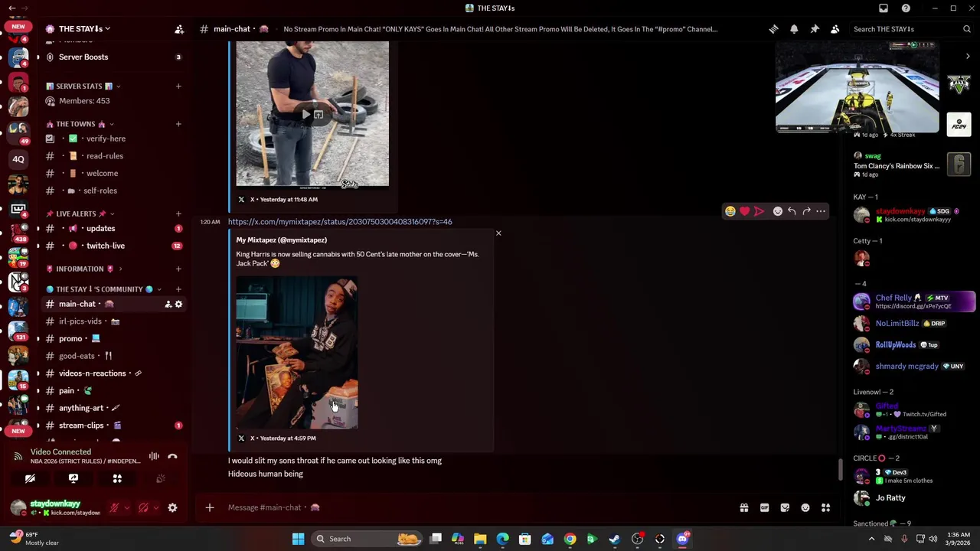Forward the message with forward arrow

(806, 211)
